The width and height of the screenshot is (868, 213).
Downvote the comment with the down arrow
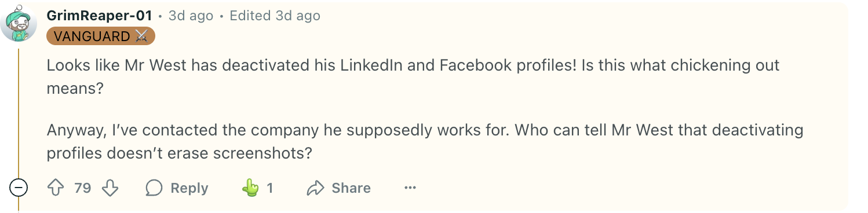coord(110,188)
